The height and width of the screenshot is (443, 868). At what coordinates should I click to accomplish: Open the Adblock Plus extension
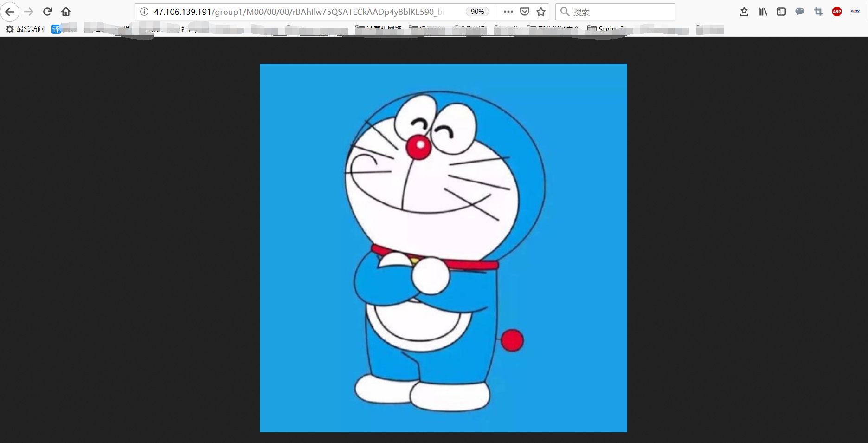pyautogui.click(x=837, y=12)
